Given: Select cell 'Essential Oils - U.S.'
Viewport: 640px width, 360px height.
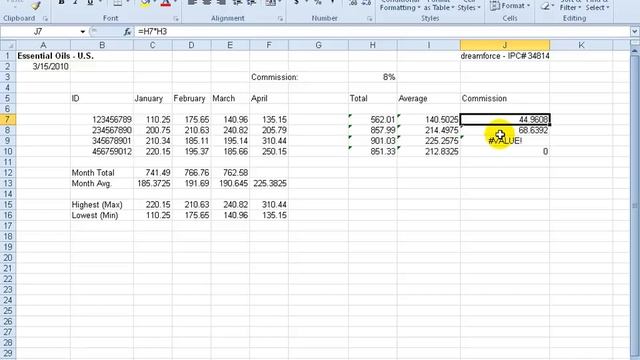Looking at the screenshot, I should (43, 56).
